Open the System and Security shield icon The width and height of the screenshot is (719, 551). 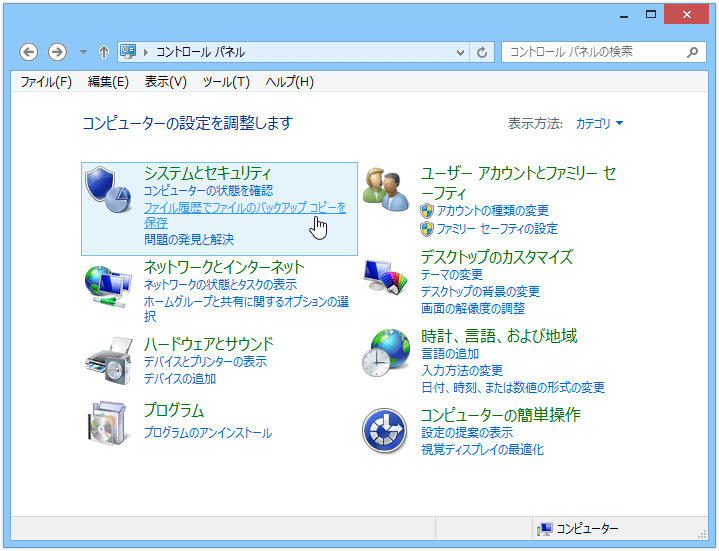[x=108, y=190]
